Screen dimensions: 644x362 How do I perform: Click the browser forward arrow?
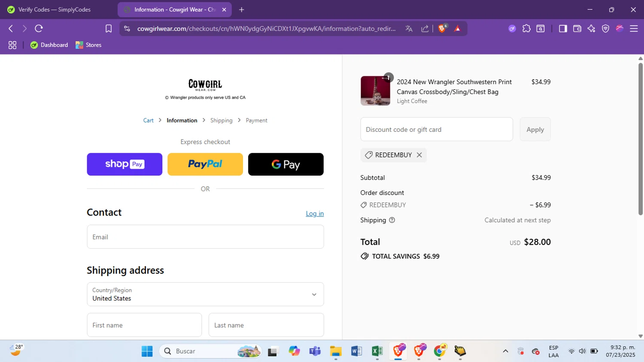point(24,28)
